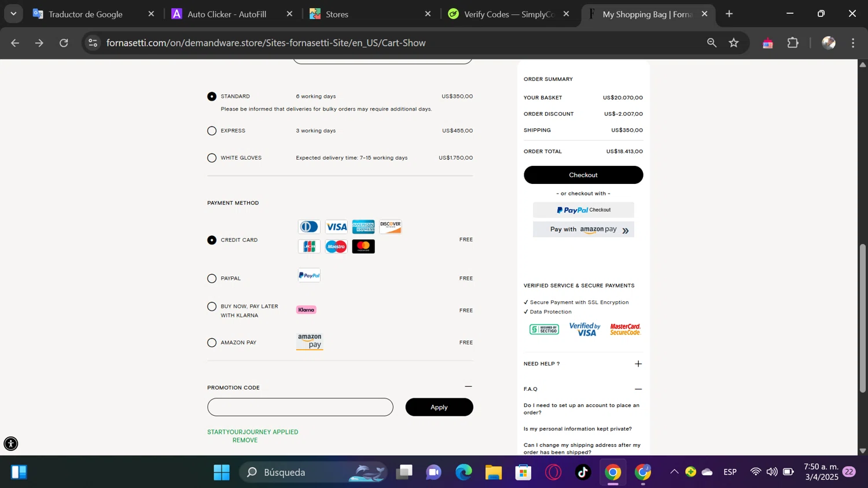Open the accessibility widget icon
The image size is (868, 488).
[x=11, y=443]
